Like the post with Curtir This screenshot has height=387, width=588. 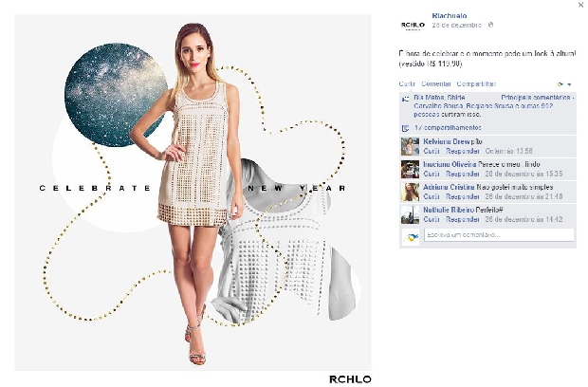coord(407,83)
